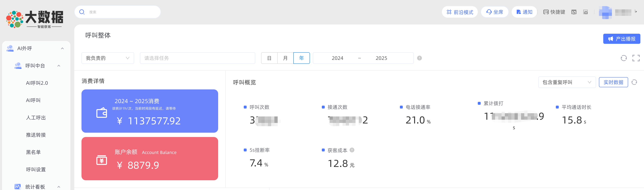The height and width of the screenshot is (190, 644).
Task: Click the refresh icon beside fullscreen
Action: coord(623,58)
